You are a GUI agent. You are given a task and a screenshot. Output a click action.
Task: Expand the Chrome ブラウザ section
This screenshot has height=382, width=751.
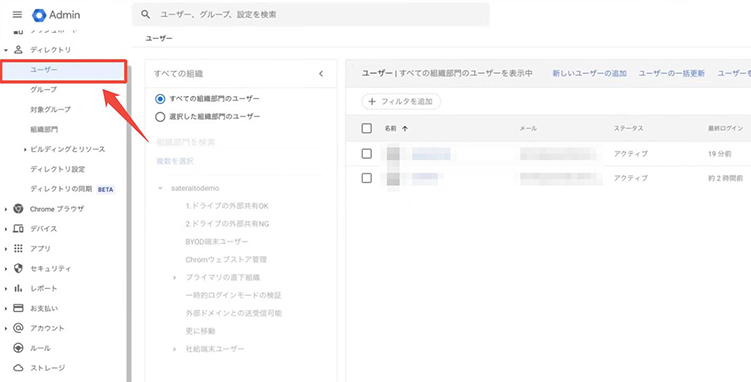tap(6, 209)
